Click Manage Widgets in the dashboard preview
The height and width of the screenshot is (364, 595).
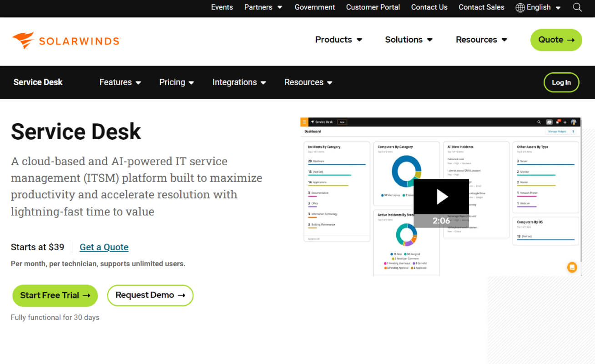click(557, 131)
